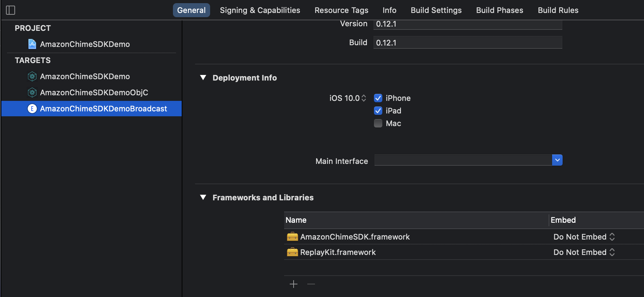This screenshot has height=297, width=644.
Task: Click the AmazonChimeSDKDemo project file icon
Action: point(32,44)
